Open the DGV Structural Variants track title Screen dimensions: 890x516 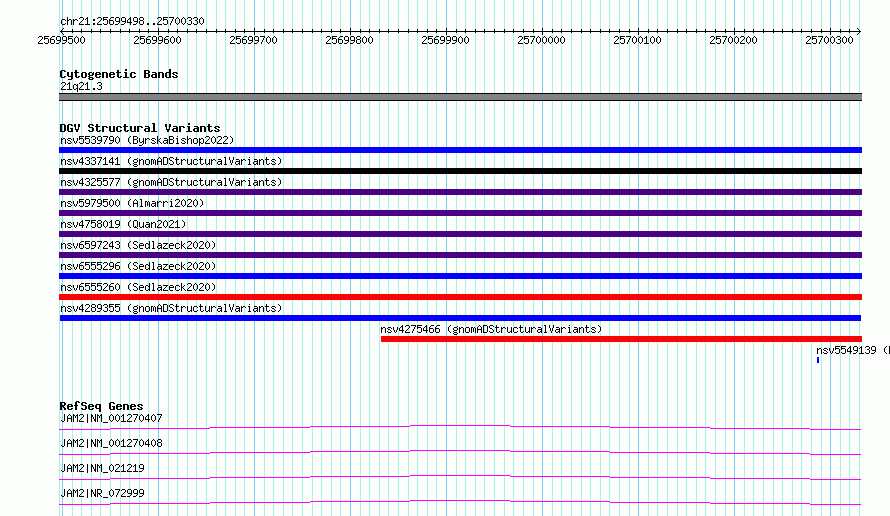click(x=140, y=128)
